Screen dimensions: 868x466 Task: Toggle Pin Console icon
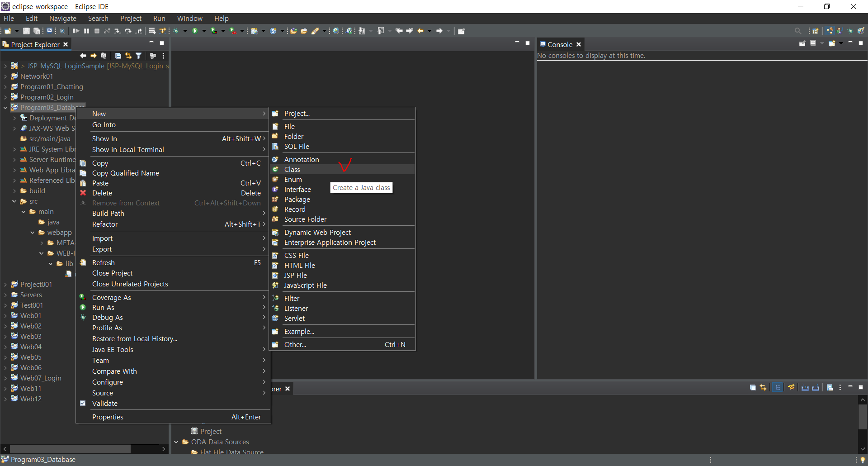tap(802, 43)
